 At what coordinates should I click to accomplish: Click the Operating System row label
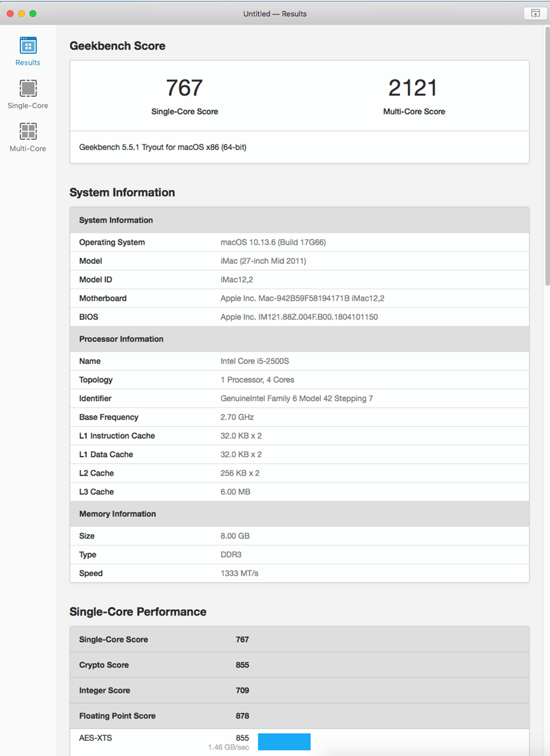[112, 242]
